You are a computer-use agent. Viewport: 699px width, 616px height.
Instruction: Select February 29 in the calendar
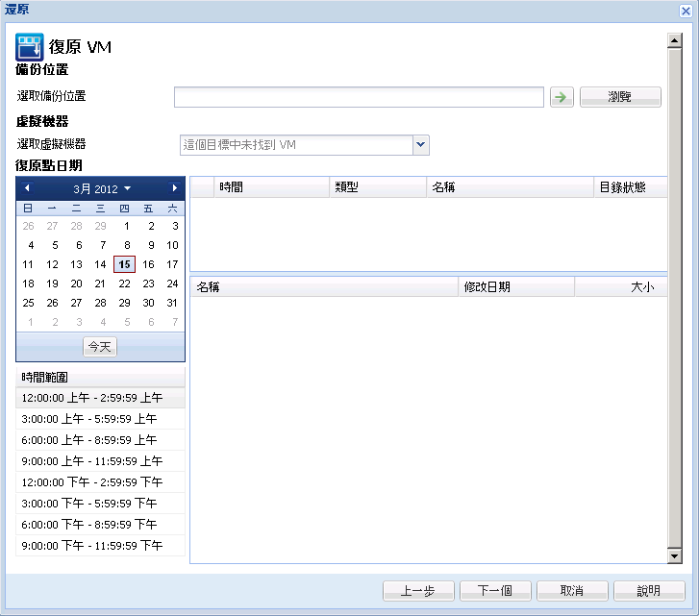100,226
